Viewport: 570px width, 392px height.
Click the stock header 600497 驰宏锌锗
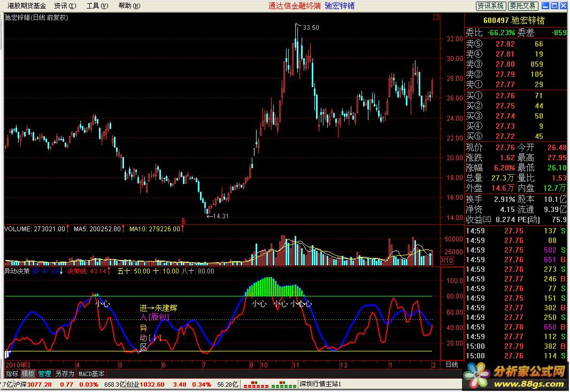pyautogui.click(x=514, y=21)
